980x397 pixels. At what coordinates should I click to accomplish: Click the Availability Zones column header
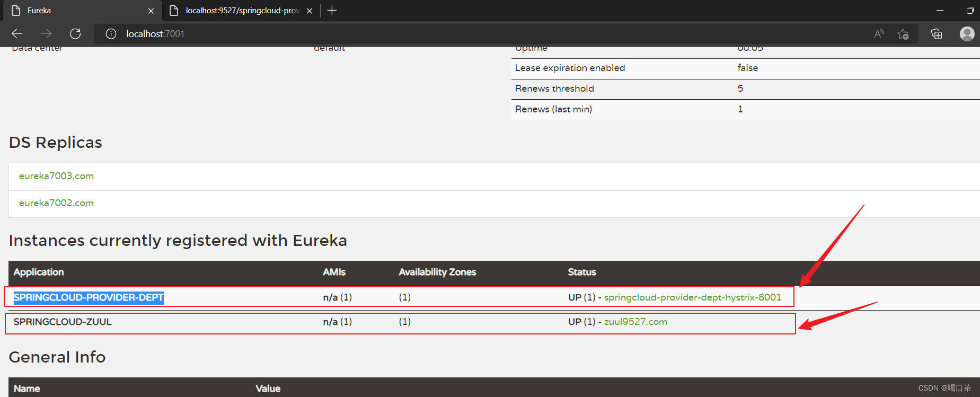coord(437,272)
